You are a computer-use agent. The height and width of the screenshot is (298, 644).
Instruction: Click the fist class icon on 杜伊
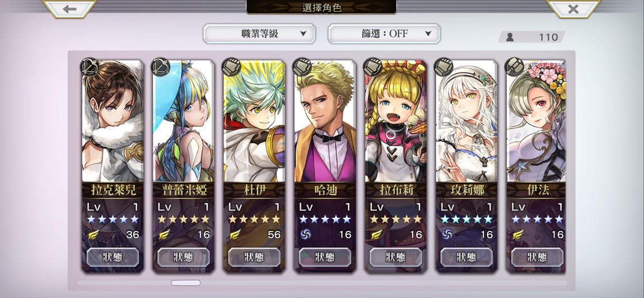(x=231, y=67)
